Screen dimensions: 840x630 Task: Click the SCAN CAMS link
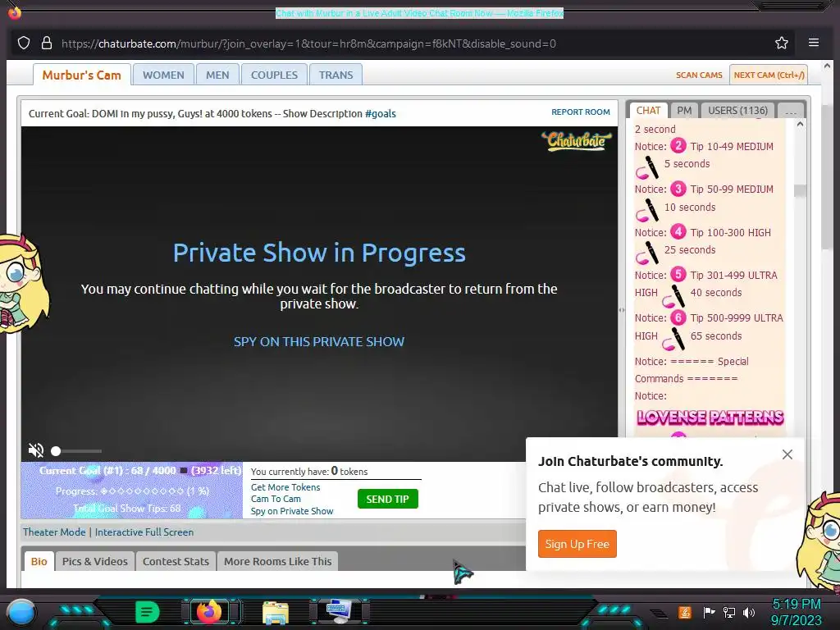coord(699,75)
